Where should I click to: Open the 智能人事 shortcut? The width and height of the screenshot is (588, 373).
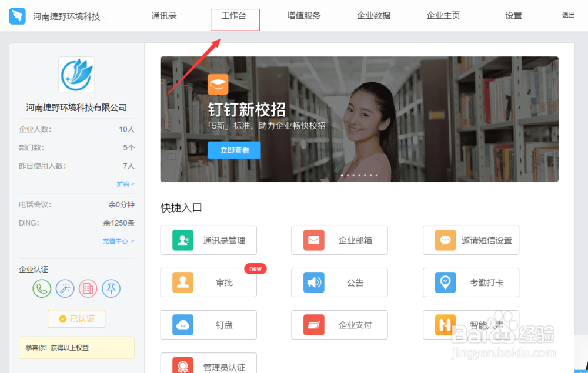(471, 325)
